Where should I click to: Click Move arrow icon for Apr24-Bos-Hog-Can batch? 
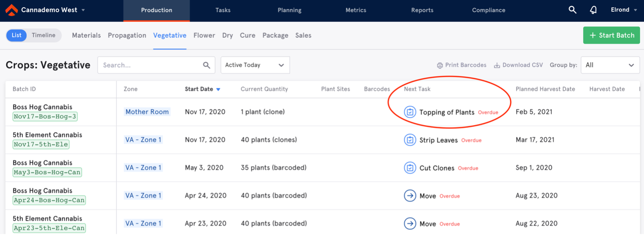410,196
